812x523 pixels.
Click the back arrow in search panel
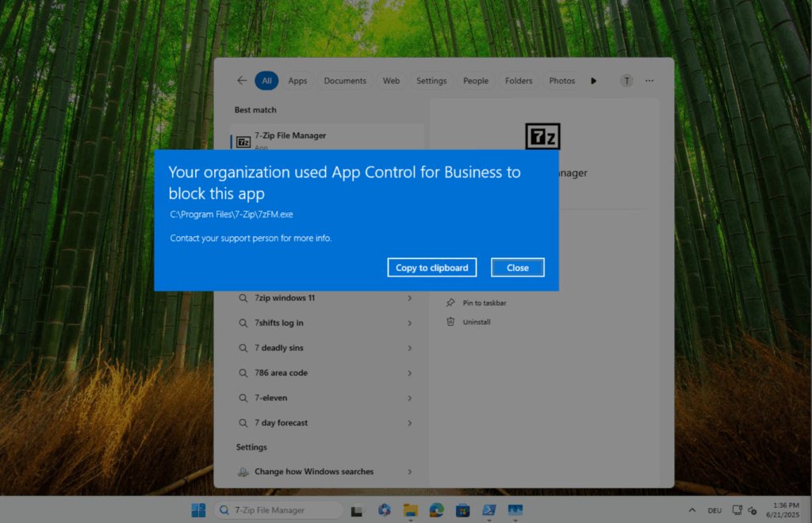[242, 81]
